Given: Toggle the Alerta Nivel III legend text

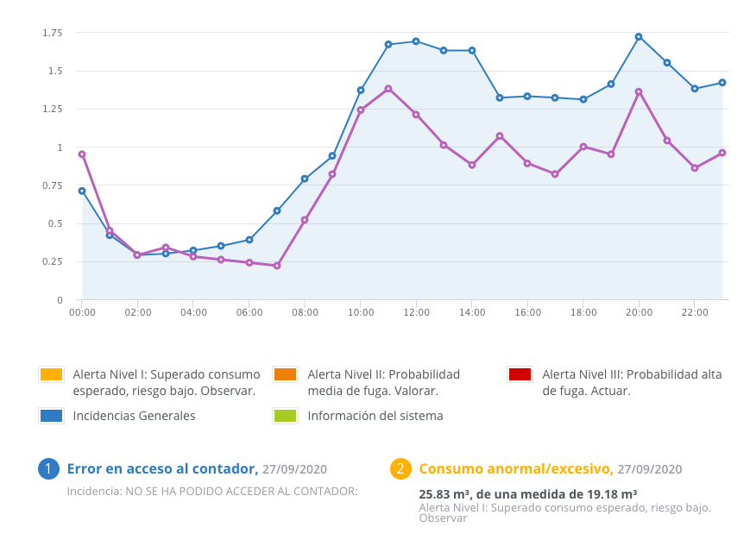Looking at the screenshot, I should (x=631, y=382).
